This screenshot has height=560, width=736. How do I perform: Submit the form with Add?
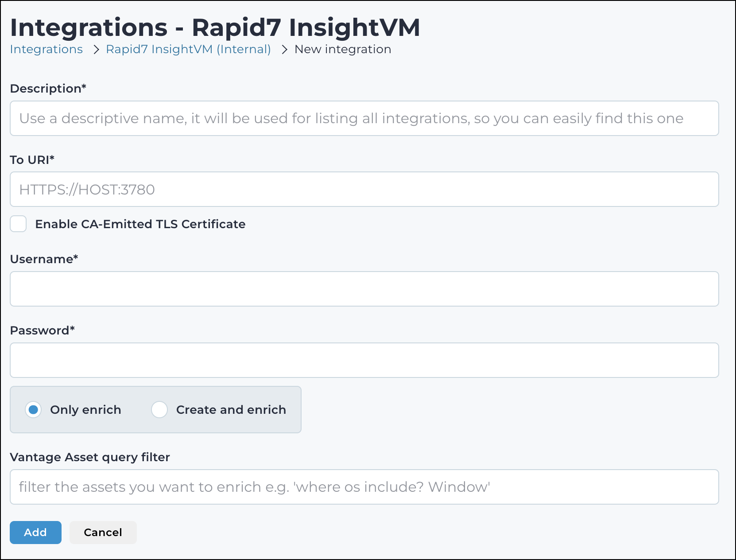[x=35, y=532]
